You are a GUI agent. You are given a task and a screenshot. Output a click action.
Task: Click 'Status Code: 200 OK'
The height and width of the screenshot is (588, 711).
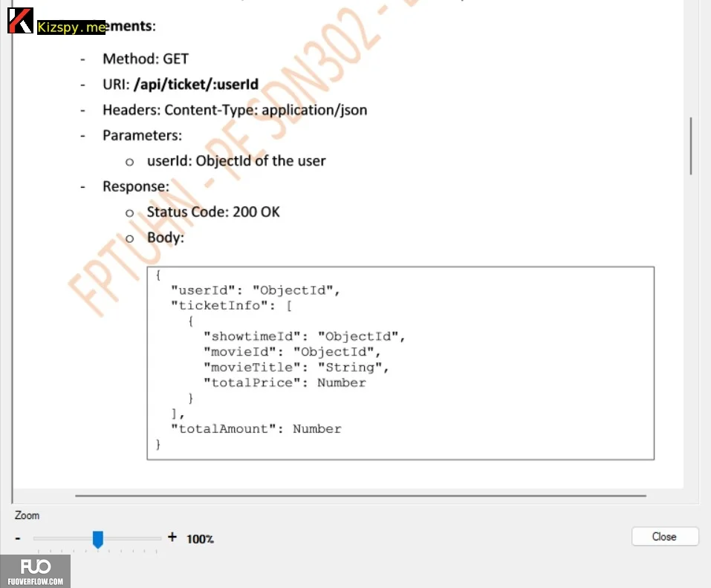[x=213, y=212]
